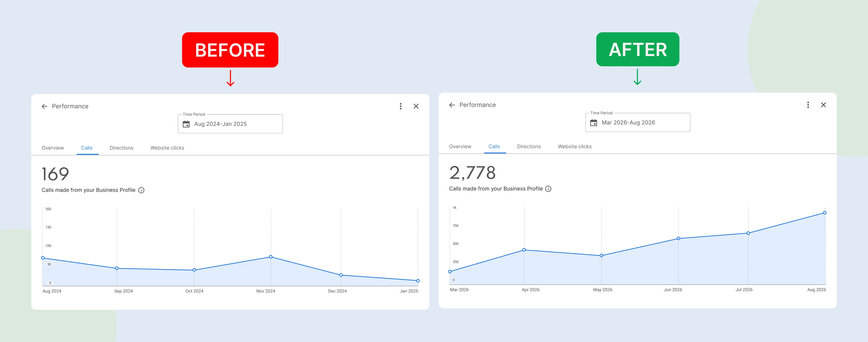Image resolution: width=868 pixels, height=342 pixels.
Task: Select the Mar 2026 data point
Action: pos(450,271)
